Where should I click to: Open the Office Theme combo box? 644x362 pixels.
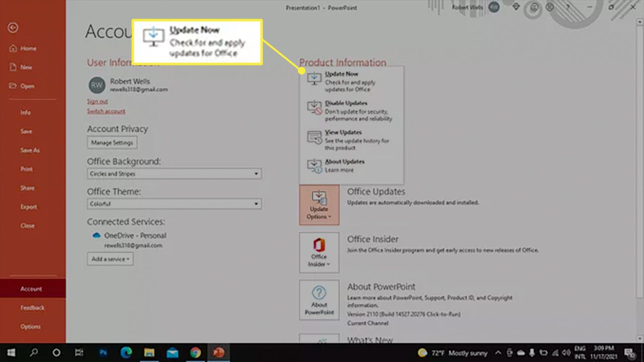tap(174, 204)
